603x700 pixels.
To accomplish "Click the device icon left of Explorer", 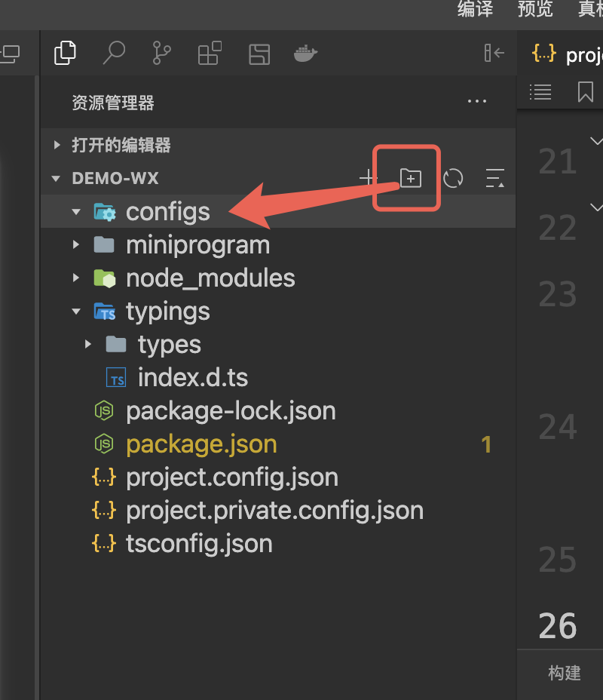I will click(11, 54).
